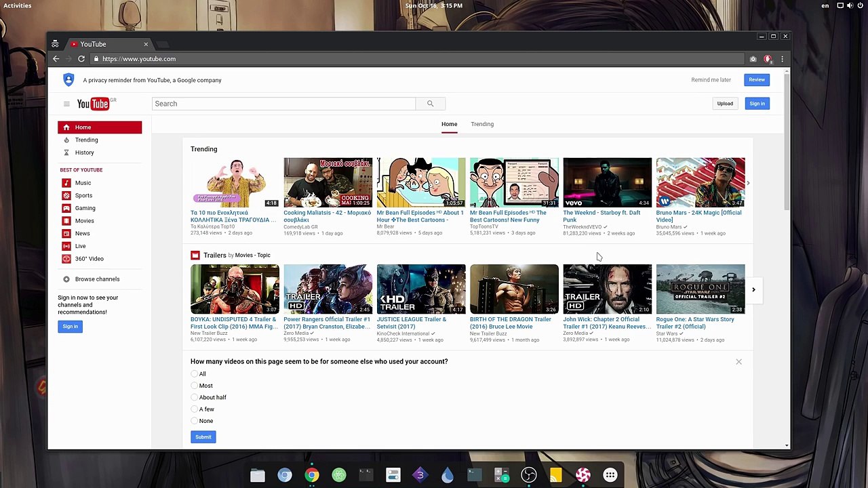Reload the page with the refresh icon
Screen dimensions: 868x488
(x=81, y=59)
